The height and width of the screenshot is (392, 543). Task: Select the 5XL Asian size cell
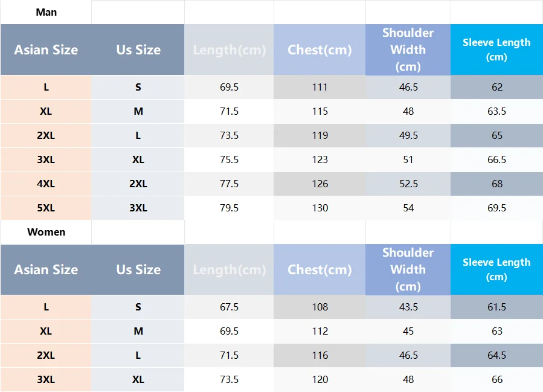[46, 208]
